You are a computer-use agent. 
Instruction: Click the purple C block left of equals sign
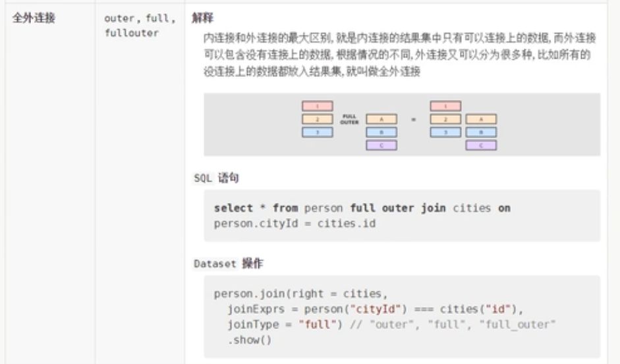[380, 145]
